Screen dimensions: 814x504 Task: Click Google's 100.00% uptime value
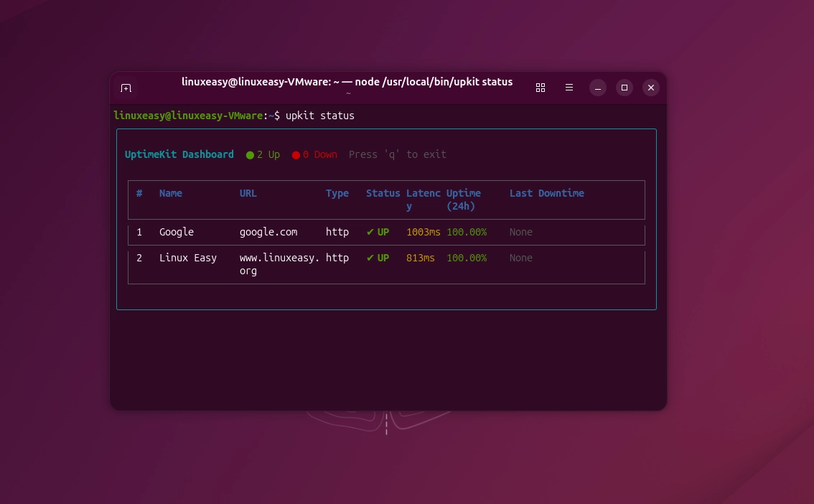[x=467, y=232]
